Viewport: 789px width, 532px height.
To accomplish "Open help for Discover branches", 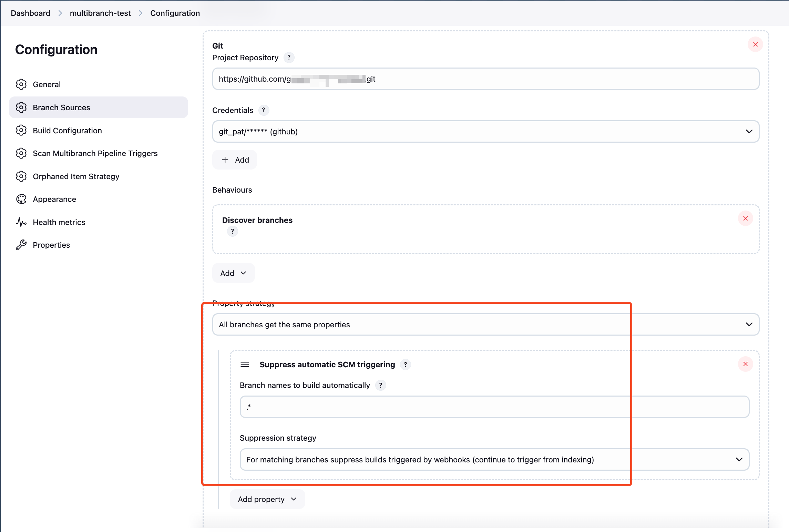I will point(232,231).
